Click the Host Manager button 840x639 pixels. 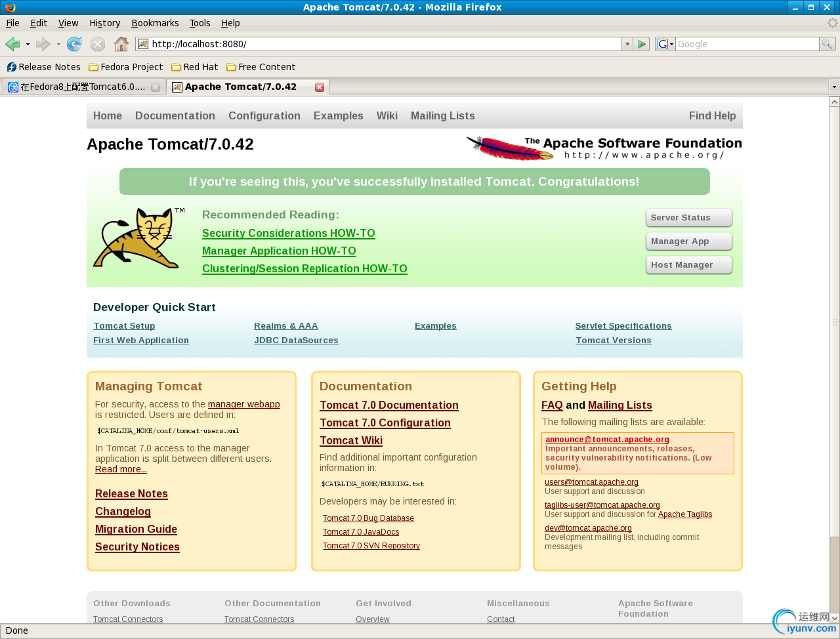pyautogui.click(x=688, y=265)
